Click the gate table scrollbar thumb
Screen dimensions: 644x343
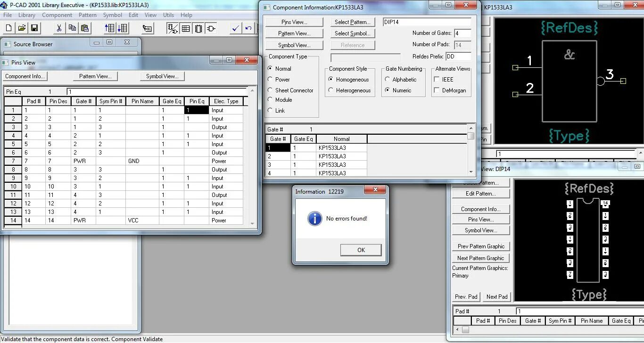[x=471, y=136]
